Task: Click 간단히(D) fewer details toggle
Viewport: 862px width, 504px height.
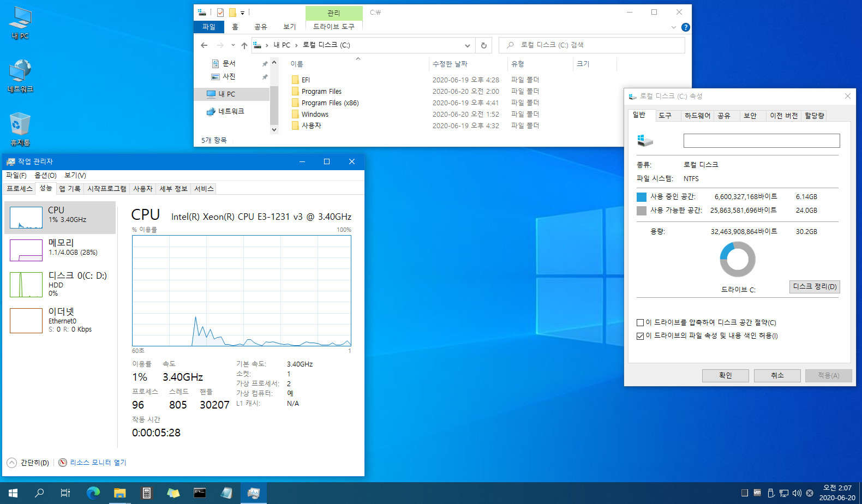Action: pos(28,463)
